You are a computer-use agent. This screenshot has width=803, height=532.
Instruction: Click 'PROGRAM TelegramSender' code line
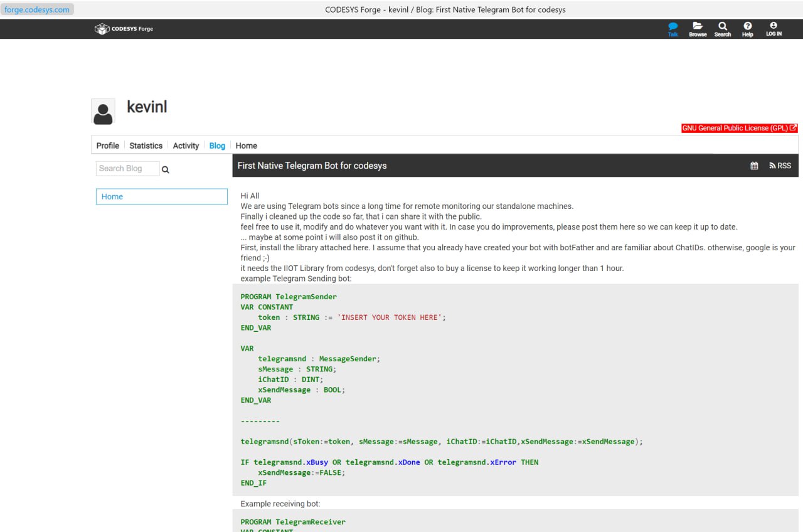coord(289,297)
